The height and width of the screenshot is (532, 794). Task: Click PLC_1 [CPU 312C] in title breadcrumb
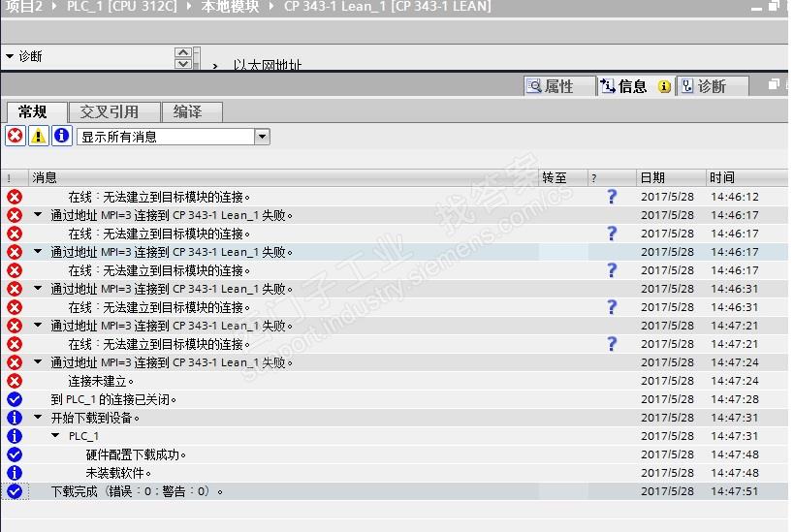122,7
